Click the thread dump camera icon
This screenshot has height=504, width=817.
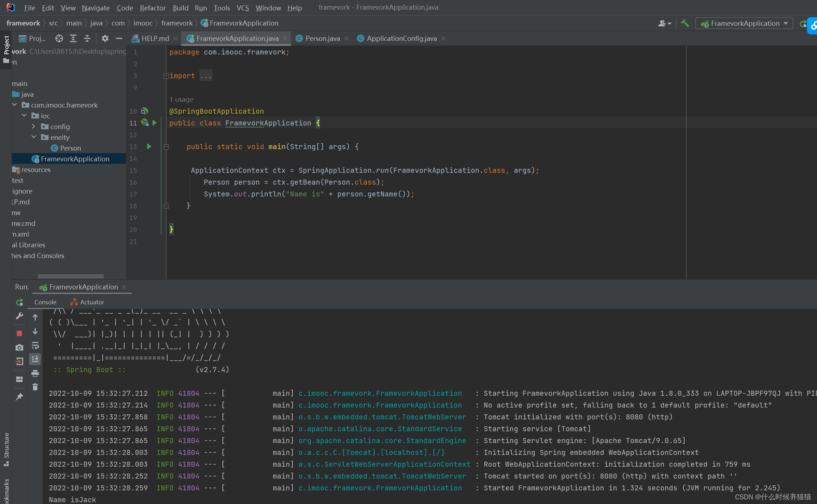point(19,347)
